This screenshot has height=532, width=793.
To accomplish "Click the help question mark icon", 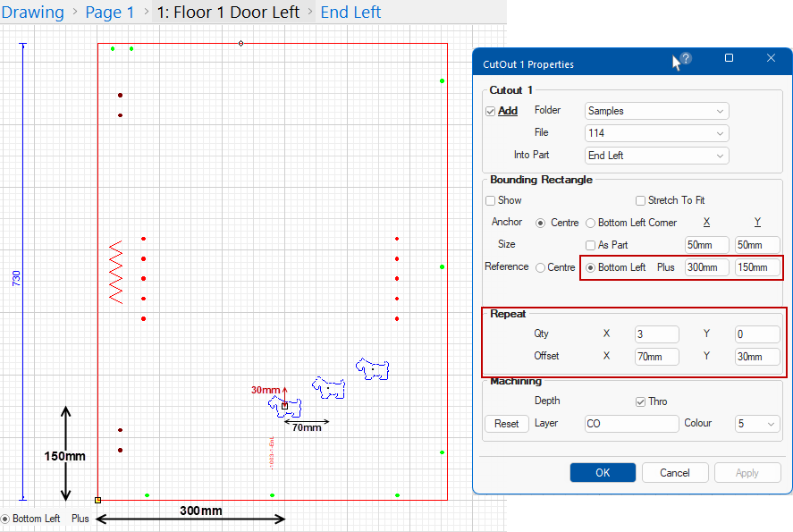I will (686, 58).
